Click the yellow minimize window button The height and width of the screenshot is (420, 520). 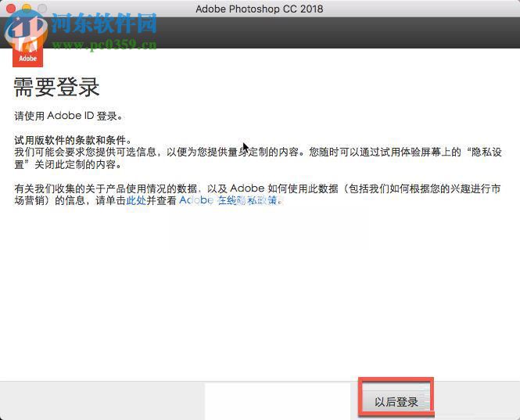coord(27,9)
